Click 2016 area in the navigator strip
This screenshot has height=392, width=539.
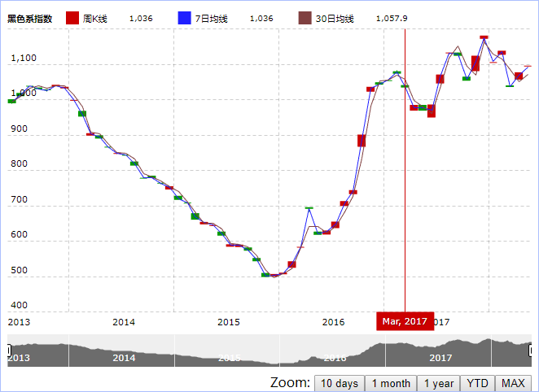pyautogui.click(x=335, y=358)
